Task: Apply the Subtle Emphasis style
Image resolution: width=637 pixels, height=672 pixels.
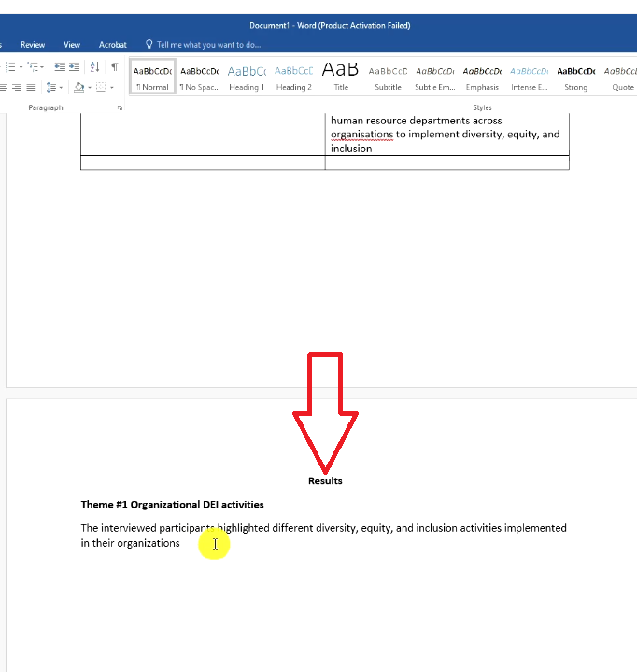Action: coord(435,78)
